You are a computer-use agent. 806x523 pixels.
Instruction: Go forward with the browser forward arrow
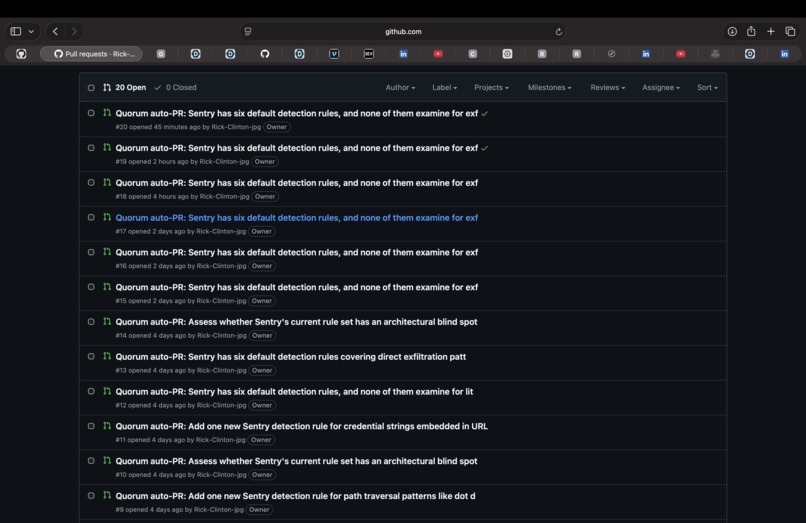[x=74, y=31]
